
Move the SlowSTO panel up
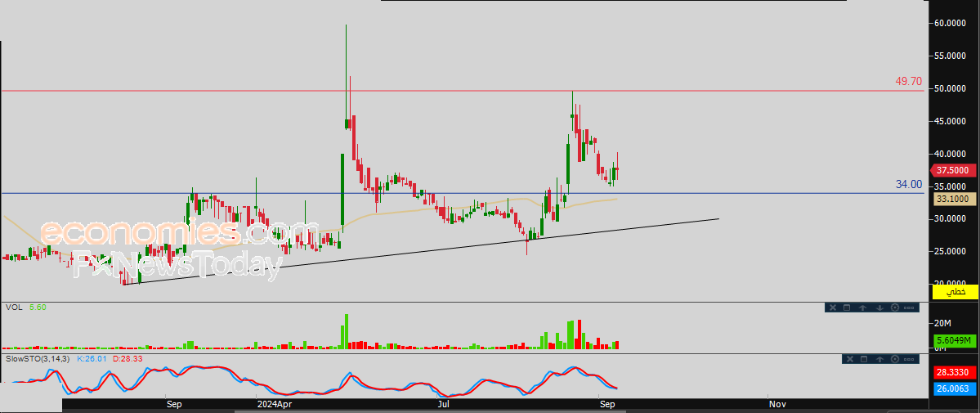point(879,358)
